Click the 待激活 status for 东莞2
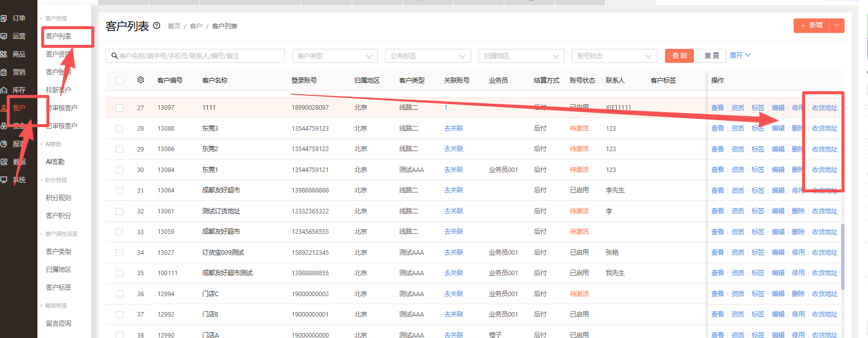Viewport: 868px width, 338px height. (579, 149)
